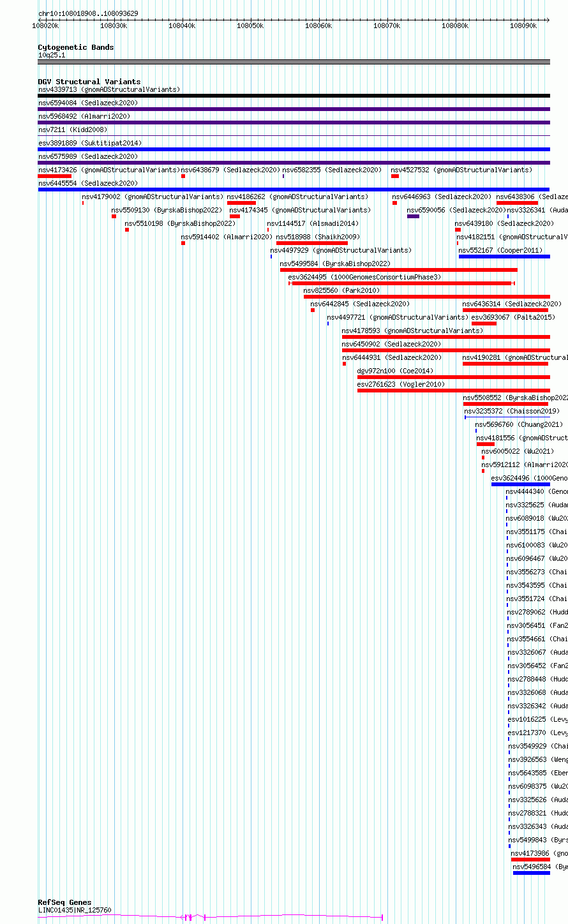The height and width of the screenshot is (924, 568).
Task: Click nsv4178593 gnomAD variant label
Action: 413,331
